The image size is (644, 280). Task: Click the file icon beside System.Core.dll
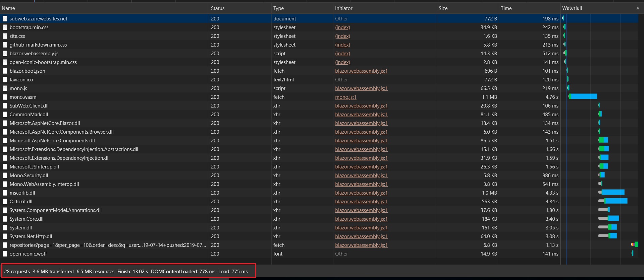click(5, 219)
